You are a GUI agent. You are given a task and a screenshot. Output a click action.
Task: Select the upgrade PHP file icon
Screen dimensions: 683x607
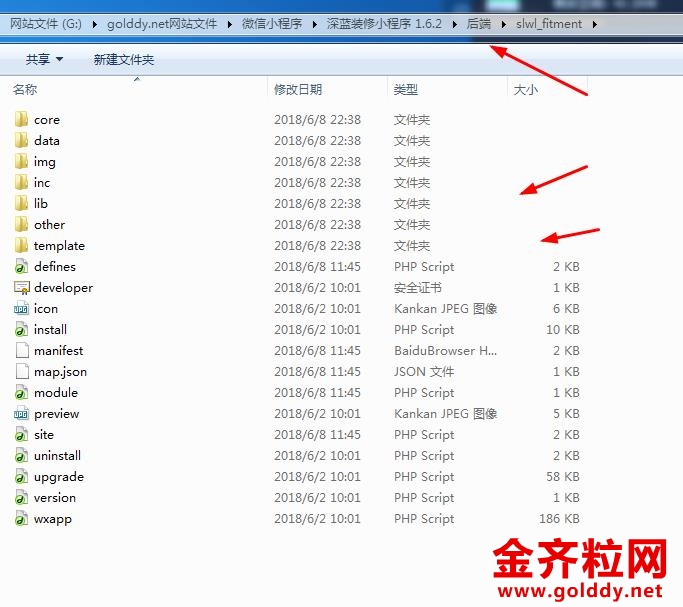coord(21,476)
